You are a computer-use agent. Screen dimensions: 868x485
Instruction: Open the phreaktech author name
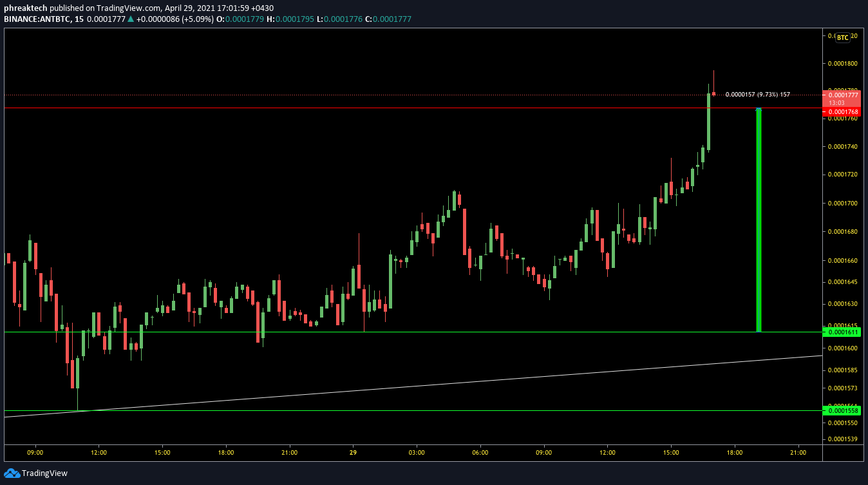pos(26,8)
